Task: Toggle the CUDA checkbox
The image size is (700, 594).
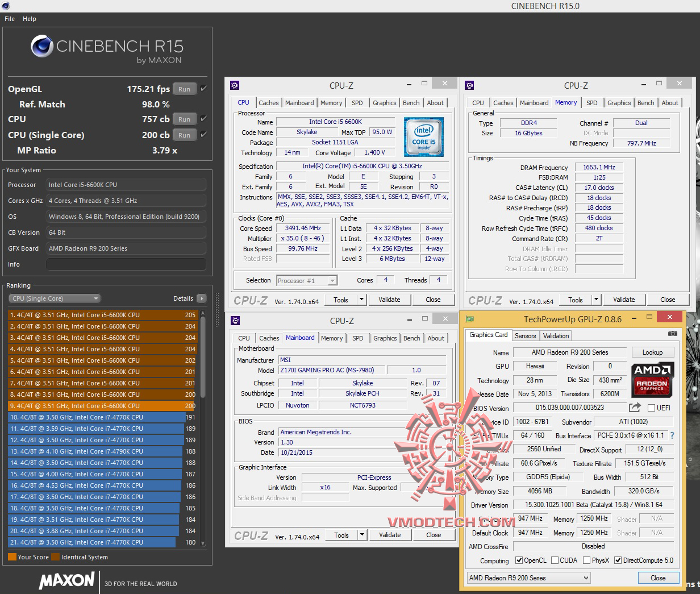Action: [555, 560]
